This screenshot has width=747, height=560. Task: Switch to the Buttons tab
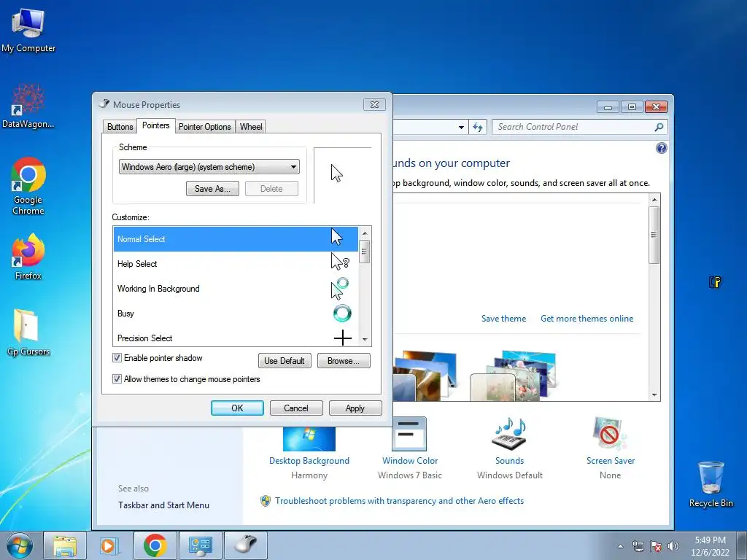point(120,127)
